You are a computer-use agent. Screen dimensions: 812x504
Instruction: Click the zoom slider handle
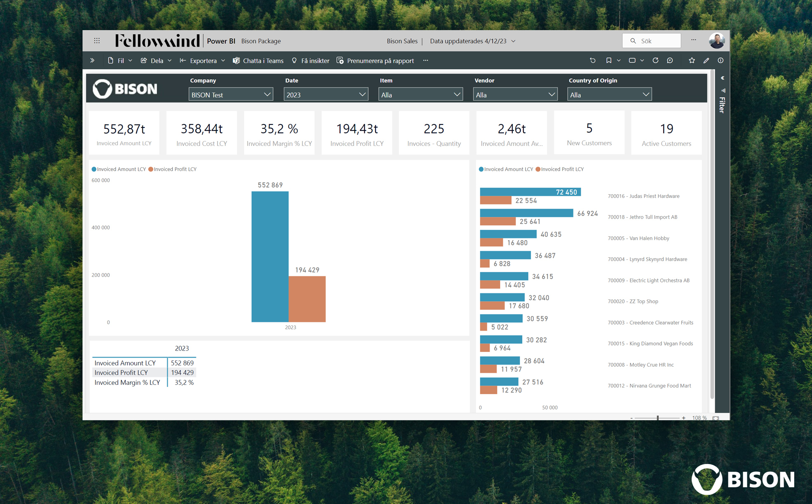point(658,418)
